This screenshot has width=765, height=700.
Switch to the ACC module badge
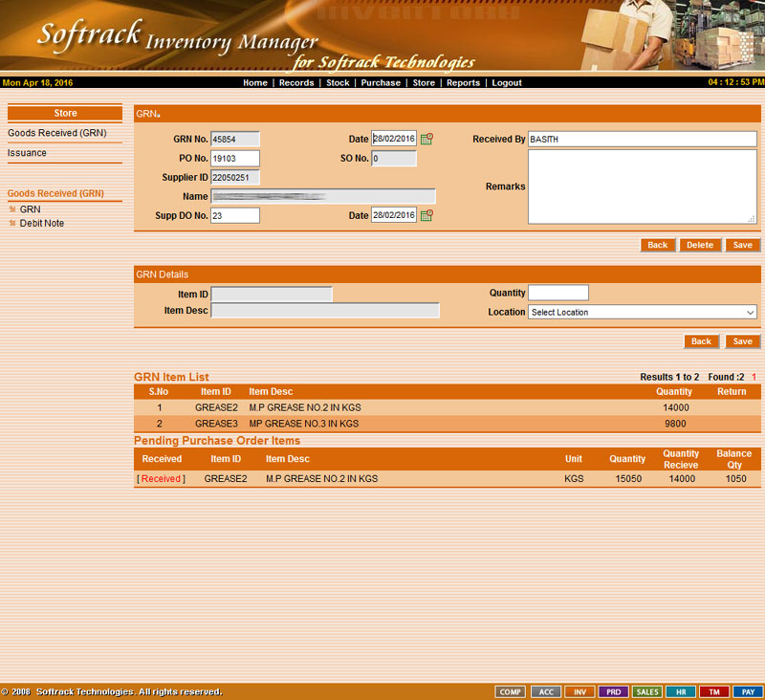tap(546, 691)
